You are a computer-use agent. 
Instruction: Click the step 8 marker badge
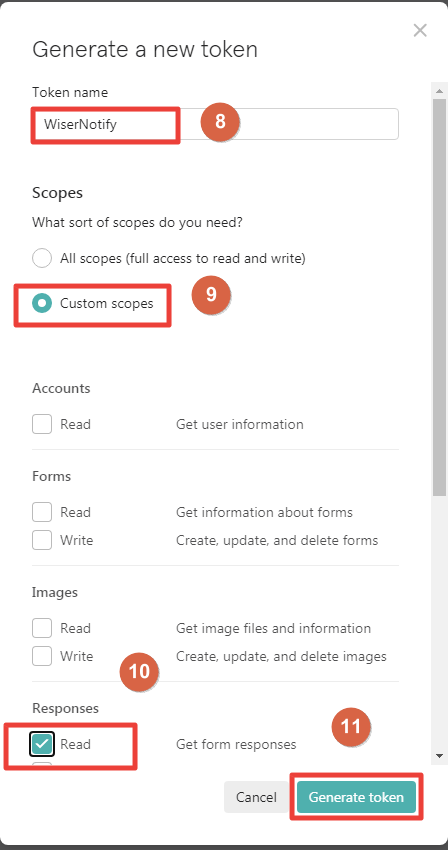(x=220, y=121)
